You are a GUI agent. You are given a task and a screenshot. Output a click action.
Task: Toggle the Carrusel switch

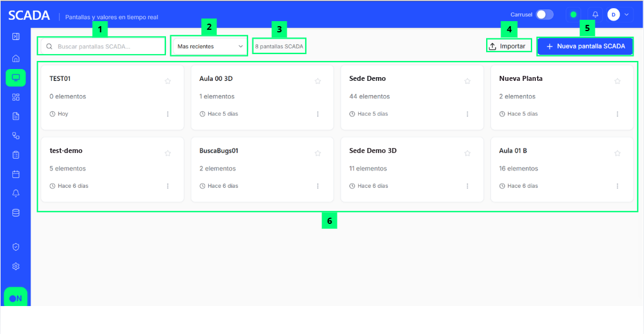545,14
